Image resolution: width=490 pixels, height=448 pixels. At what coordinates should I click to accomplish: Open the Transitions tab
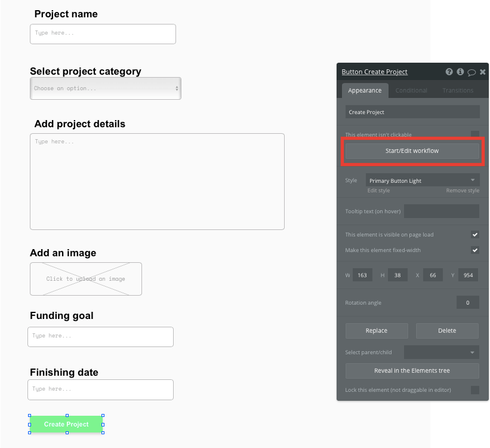tap(457, 90)
